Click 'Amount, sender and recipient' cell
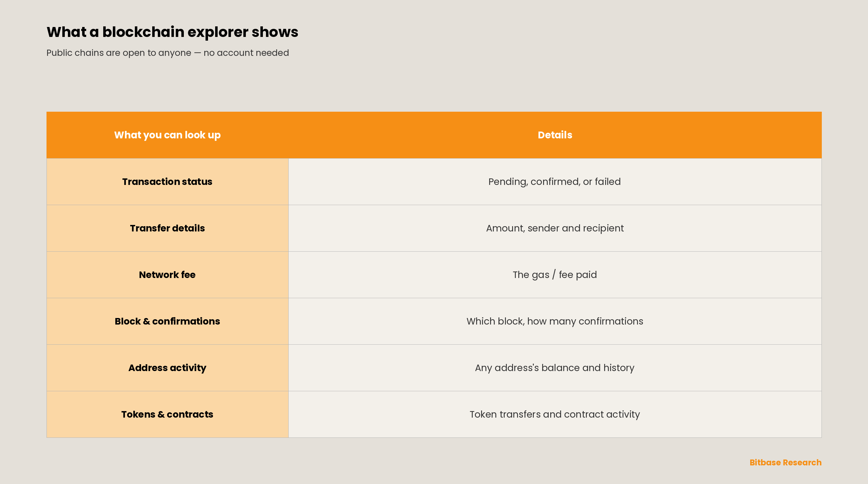This screenshot has width=868, height=484. [x=555, y=228]
